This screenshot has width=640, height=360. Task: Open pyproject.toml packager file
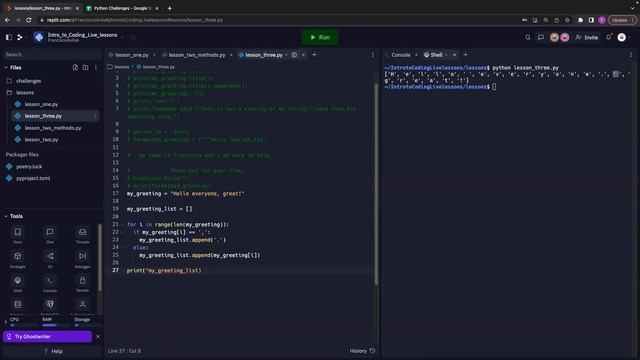[33, 178]
